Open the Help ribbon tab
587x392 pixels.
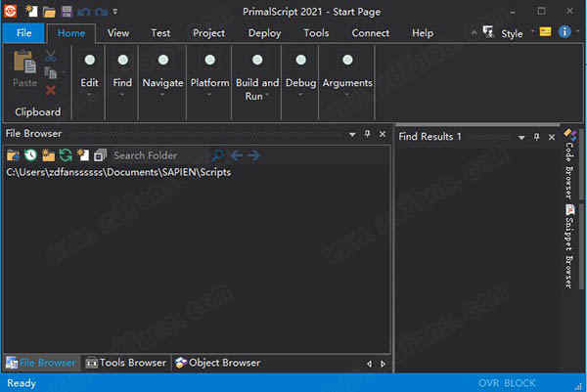[423, 33]
